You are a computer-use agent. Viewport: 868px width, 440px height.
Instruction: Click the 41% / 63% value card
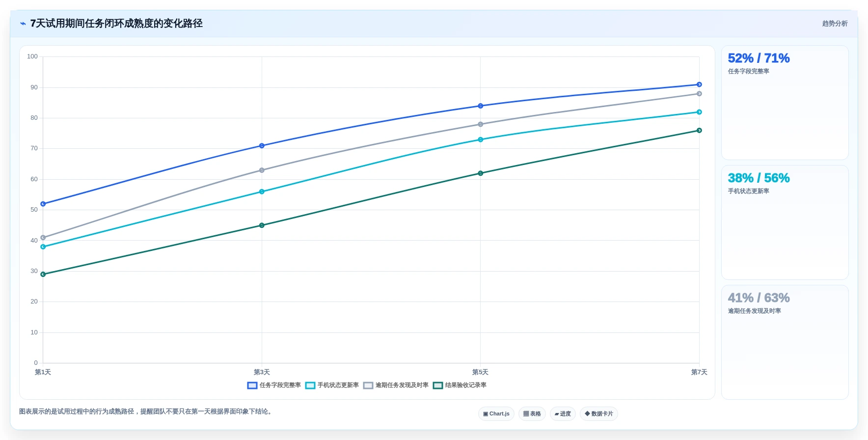(785, 342)
